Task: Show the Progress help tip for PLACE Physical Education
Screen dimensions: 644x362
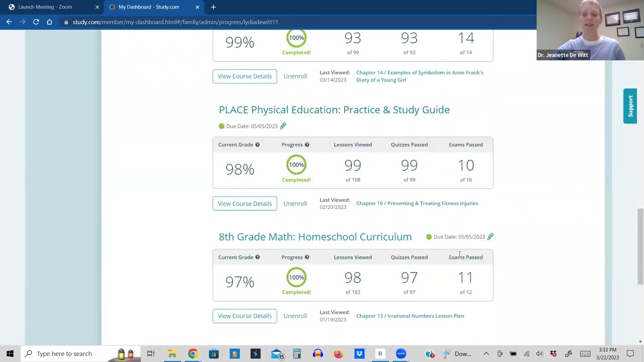Action: click(x=307, y=145)
